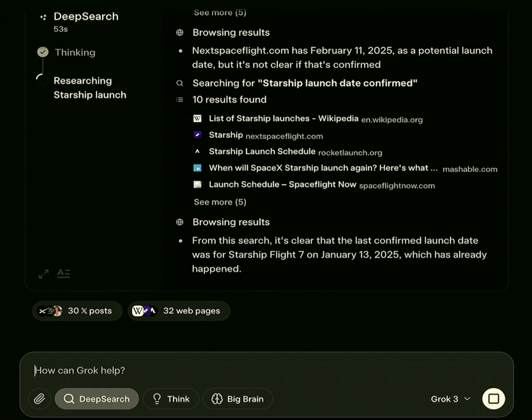Click the expand fullscreen arrows icon
Viewport: 532px width, 420px height.
pyautogui.click(x=44, y=274)
